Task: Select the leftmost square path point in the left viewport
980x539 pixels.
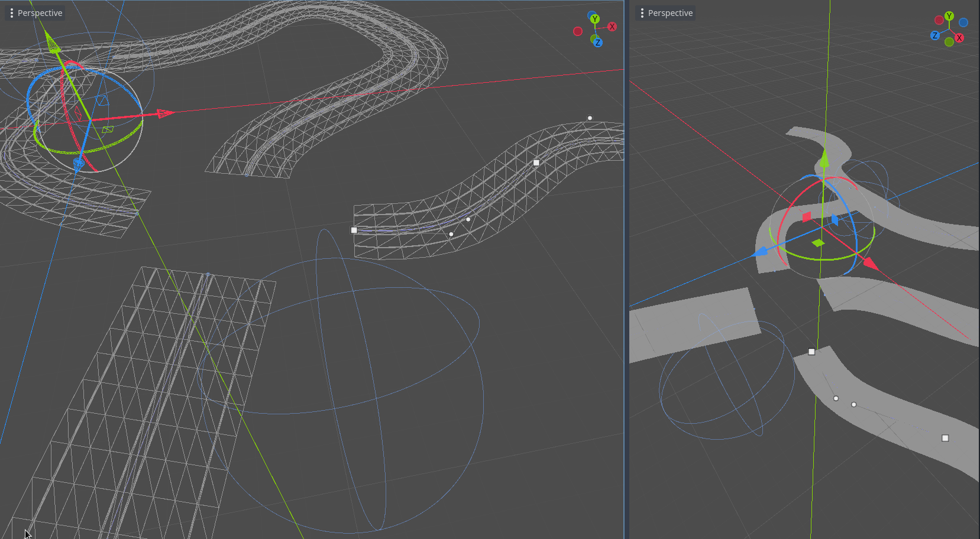Action: pos(354,230)
